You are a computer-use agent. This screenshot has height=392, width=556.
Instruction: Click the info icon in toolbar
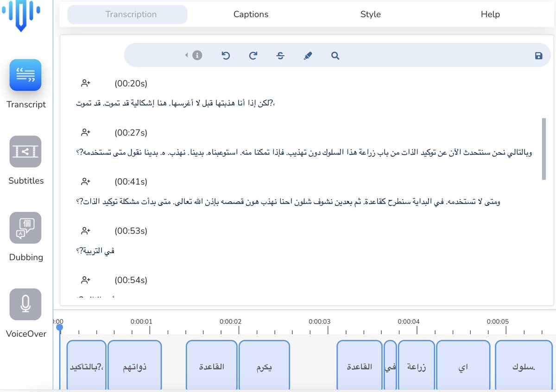point(197,56)
